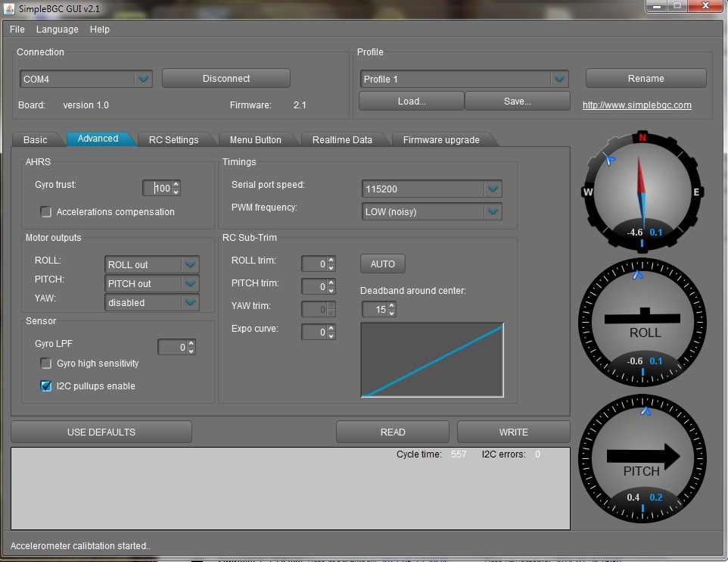Open the simplebgc.com website link
Image resolution: width=728 pixels, height=562 pixels.
point(636,105)
